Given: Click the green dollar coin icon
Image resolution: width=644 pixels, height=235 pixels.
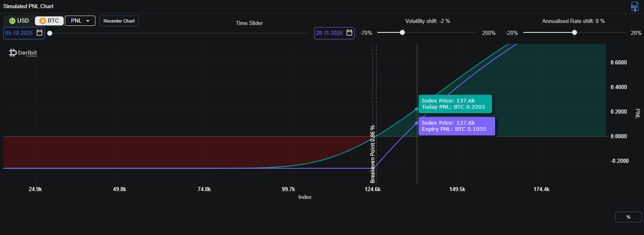Looking at the screenshot, I should [12, 21].
